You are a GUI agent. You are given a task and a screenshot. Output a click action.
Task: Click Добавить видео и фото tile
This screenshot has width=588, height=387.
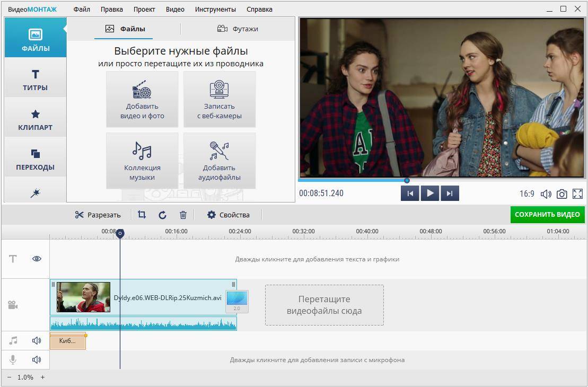point(142,99)
